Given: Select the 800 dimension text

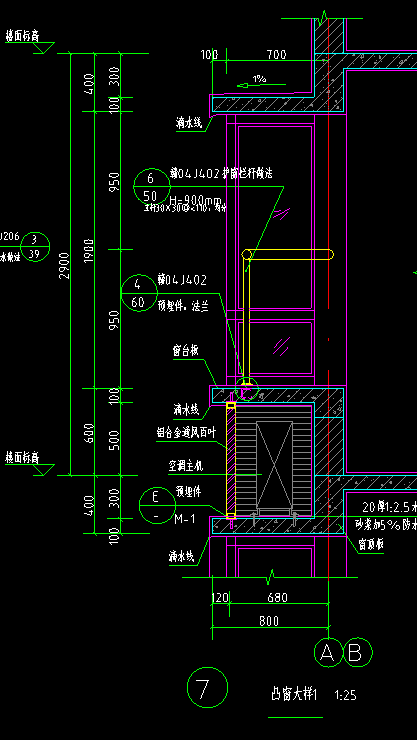Looking at the screenshot, I should 269,621.
